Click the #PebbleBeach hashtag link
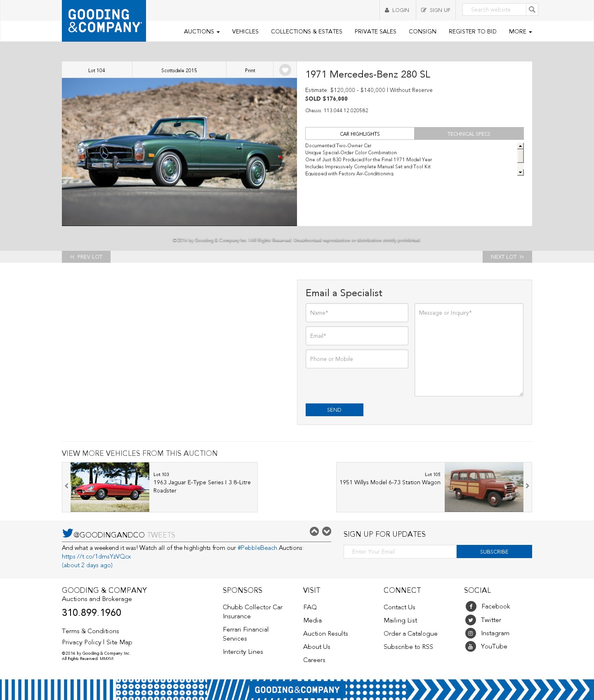594x700 pixels. [x=257, y=548]
